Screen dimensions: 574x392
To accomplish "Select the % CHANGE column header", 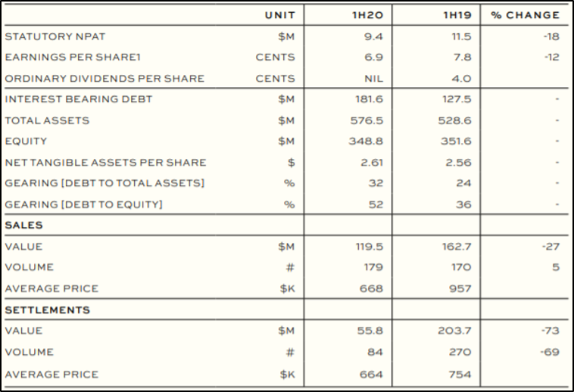I will [x=526, y=15].
